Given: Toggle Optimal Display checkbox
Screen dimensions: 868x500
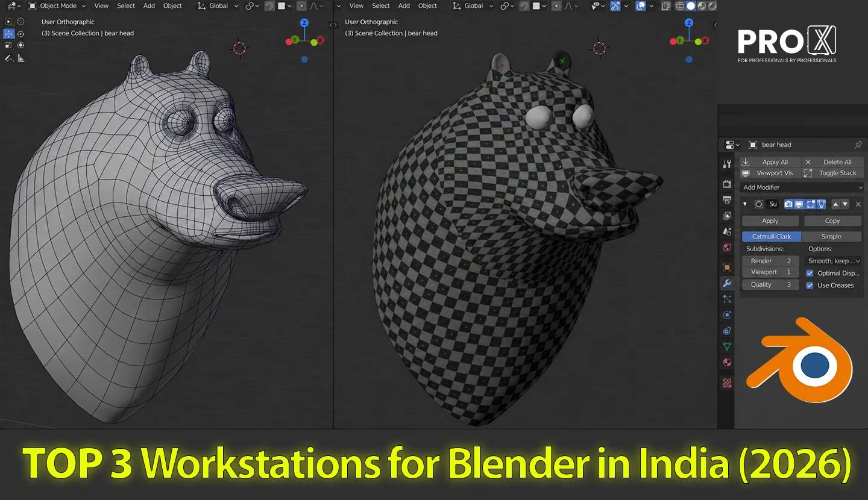Looking at the screenshot, I should (810, 273).
